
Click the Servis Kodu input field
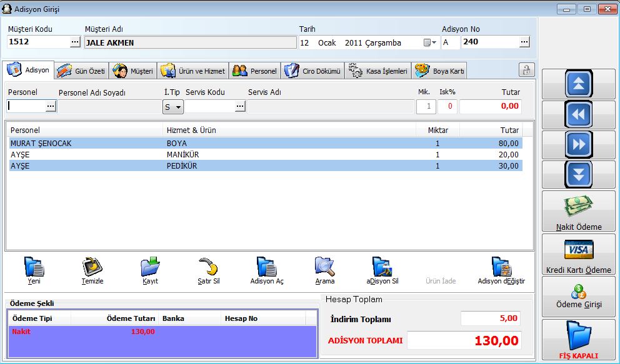tap(210, 106)
